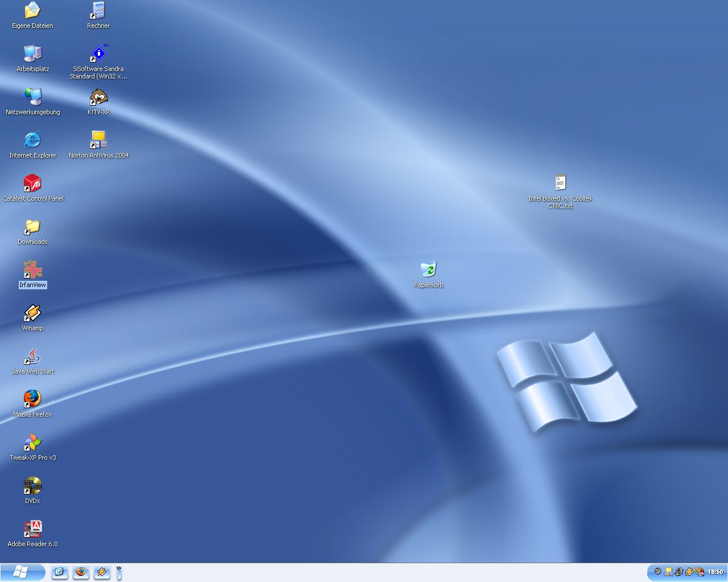Click the K!TV-XP desktop icon

pyautogui.click(x=98, y=97)
